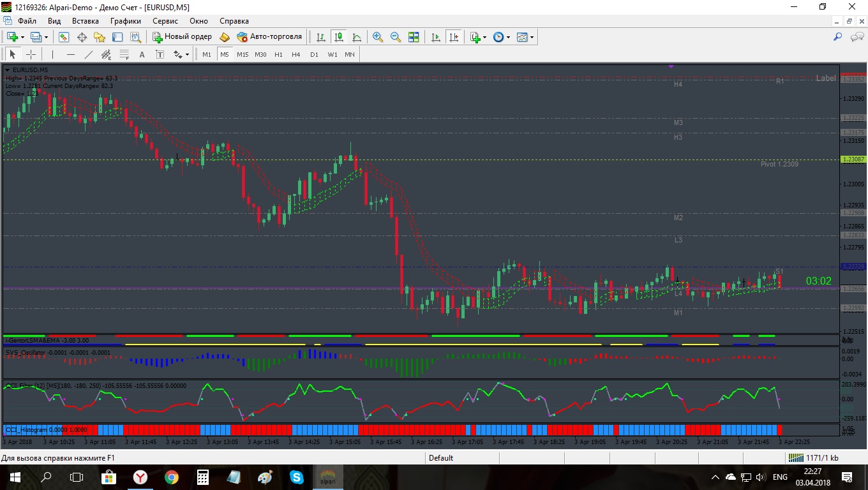The image size is (868, 490).
Task: Expand the EURUSD,M5 chart title triangle
Action: point(7,70)
